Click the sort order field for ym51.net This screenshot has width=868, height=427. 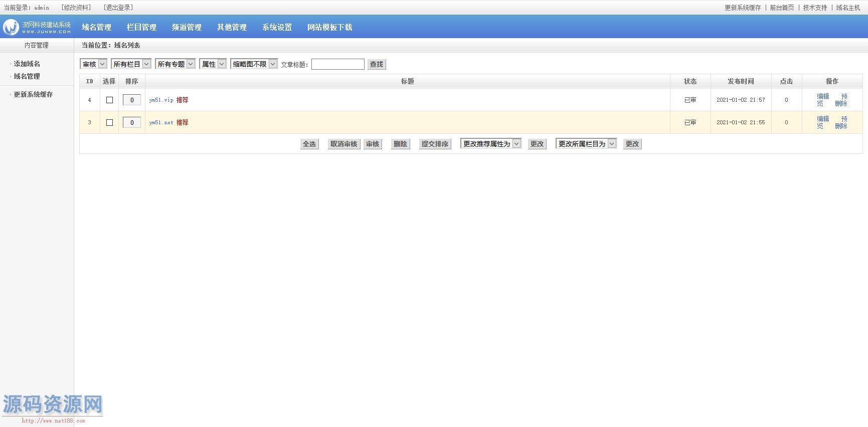click(x=132, y=122)
